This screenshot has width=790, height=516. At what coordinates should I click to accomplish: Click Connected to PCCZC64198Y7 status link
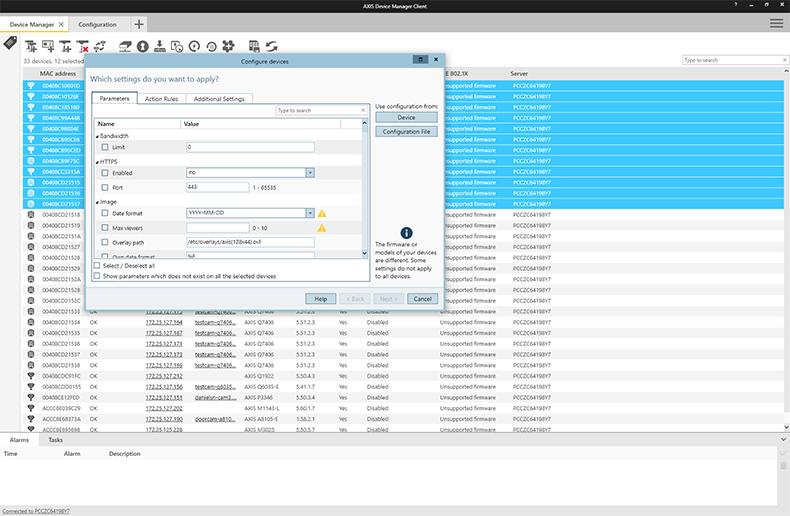coord(36,511)
